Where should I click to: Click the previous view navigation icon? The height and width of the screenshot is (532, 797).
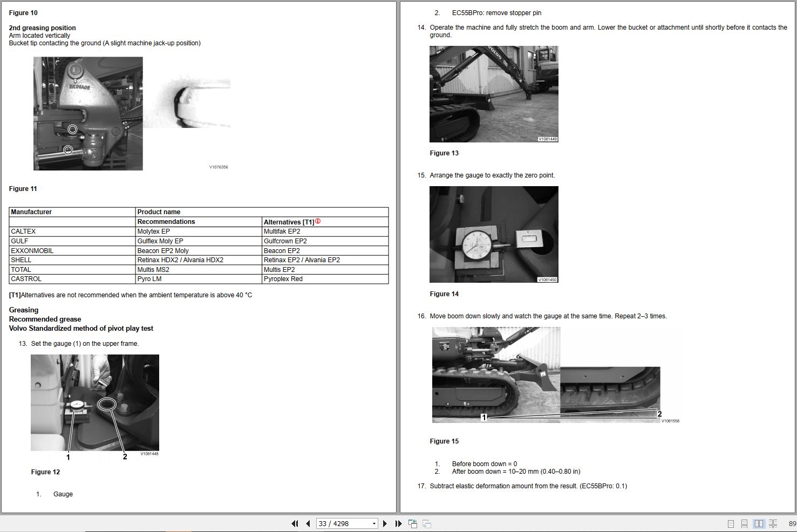click(x=413, y=523)
